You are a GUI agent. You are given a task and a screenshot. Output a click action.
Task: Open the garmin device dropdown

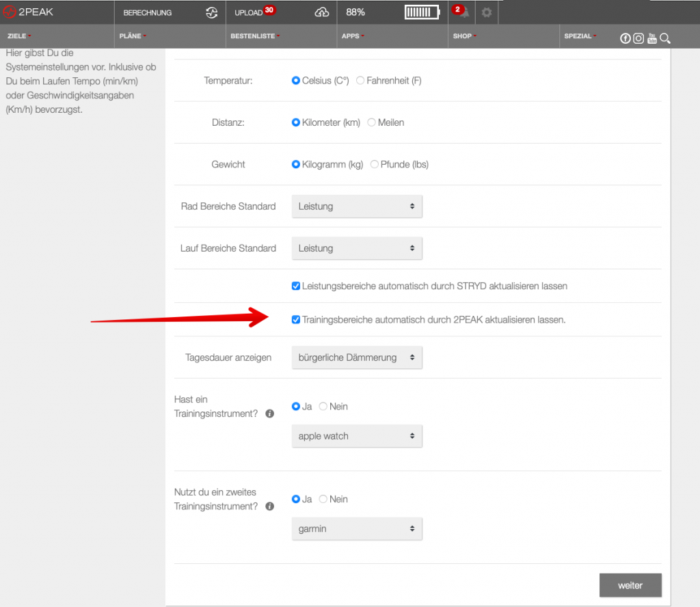point(357,529)
